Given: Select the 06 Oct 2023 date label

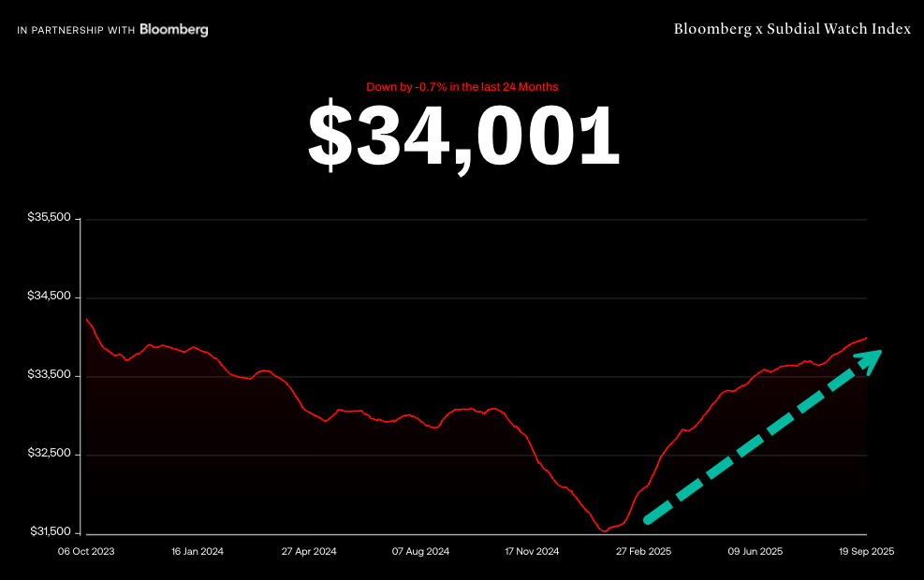Looking at the screenshot, I should pyautogui.click(x=86, y=552).
